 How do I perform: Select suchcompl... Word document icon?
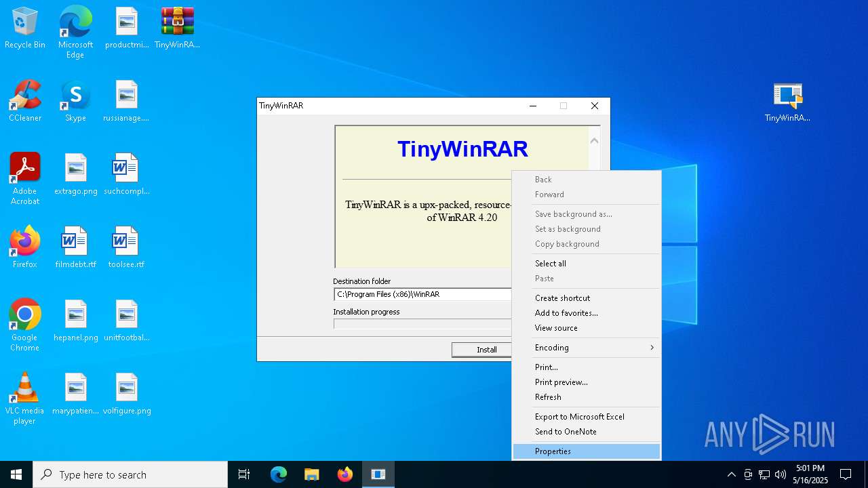(x=127, y=174)
